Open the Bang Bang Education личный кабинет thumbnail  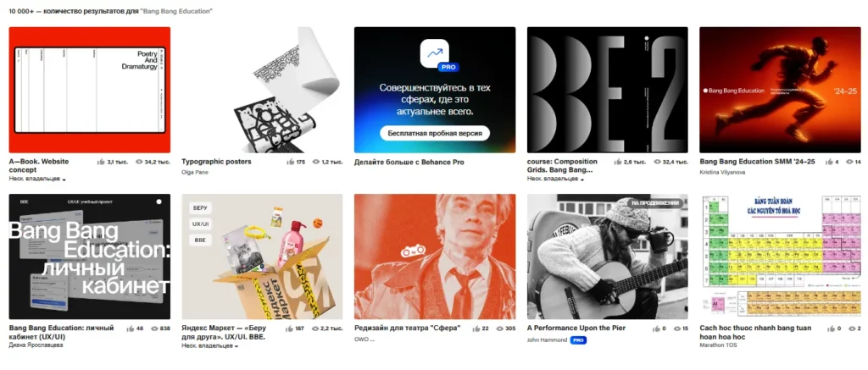[x=90, y=257]
